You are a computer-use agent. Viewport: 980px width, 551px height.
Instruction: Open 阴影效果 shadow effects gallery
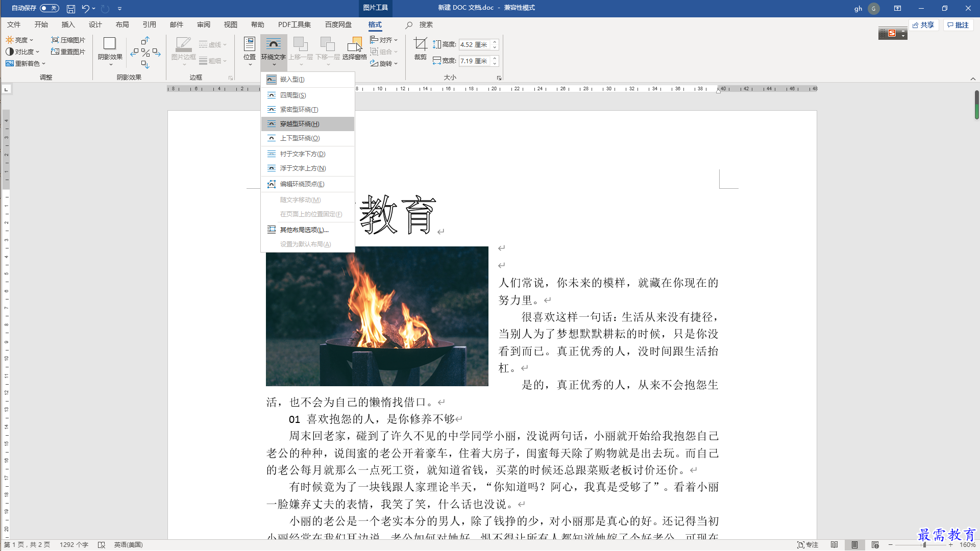[x=110, y=52]
